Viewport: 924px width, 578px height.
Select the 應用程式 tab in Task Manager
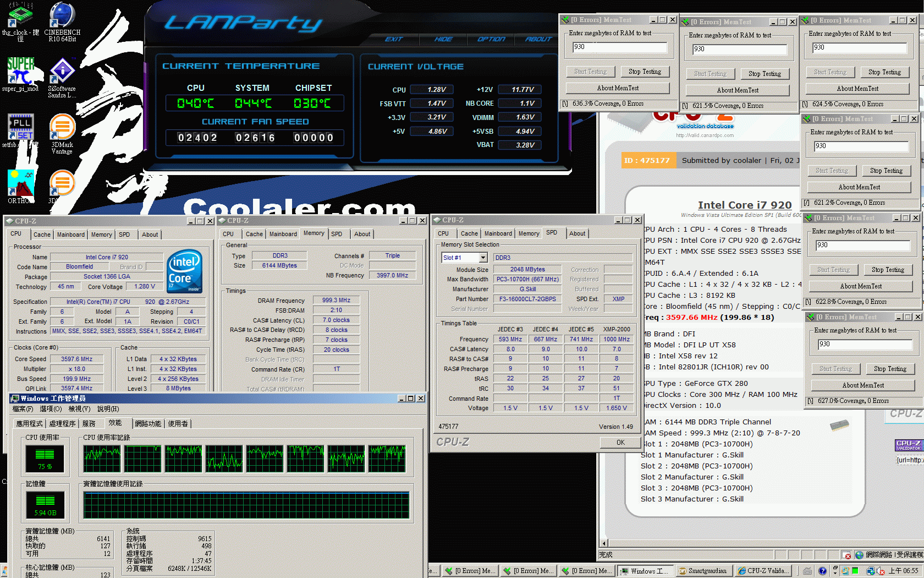click(29, 423)
